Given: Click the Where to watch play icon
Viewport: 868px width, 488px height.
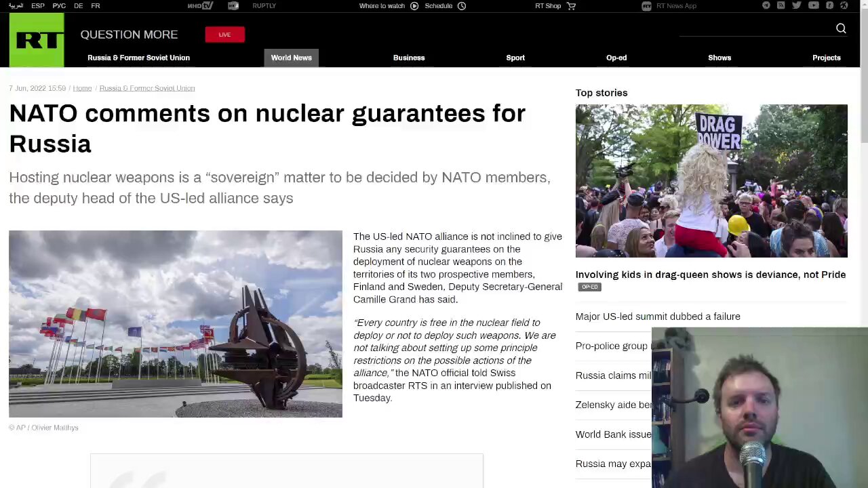Looking at the screenshot, I should [x=414, y=5].
